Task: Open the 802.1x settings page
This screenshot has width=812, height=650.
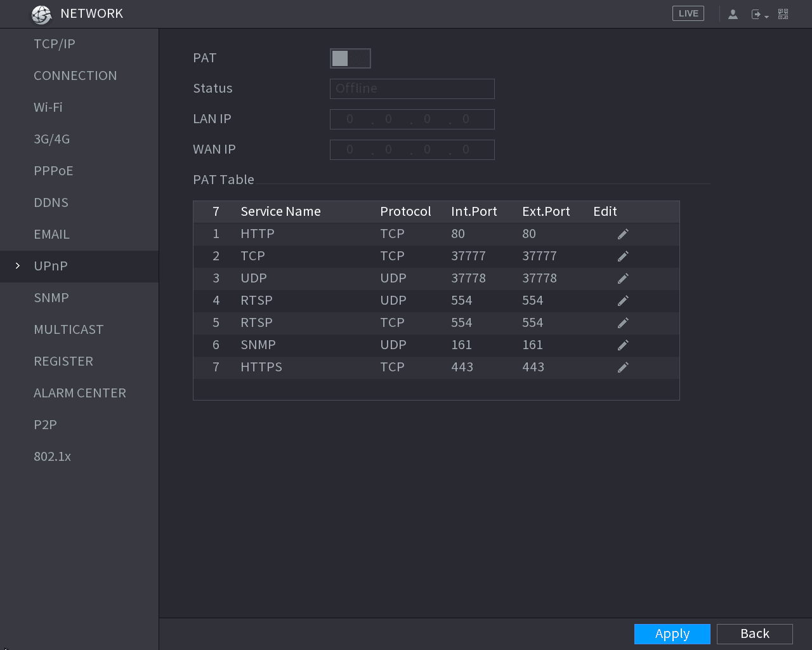Action: [79, 457]
